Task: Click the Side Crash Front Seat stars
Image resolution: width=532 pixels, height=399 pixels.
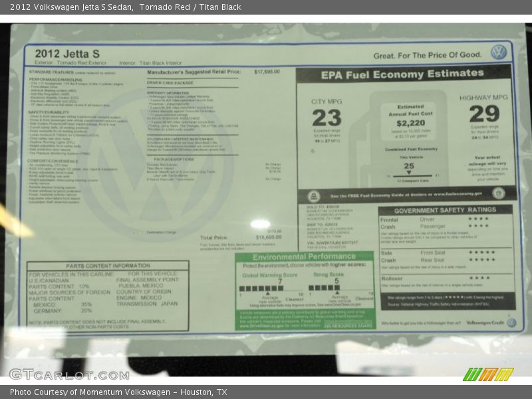Action: [x=481, y=252]
